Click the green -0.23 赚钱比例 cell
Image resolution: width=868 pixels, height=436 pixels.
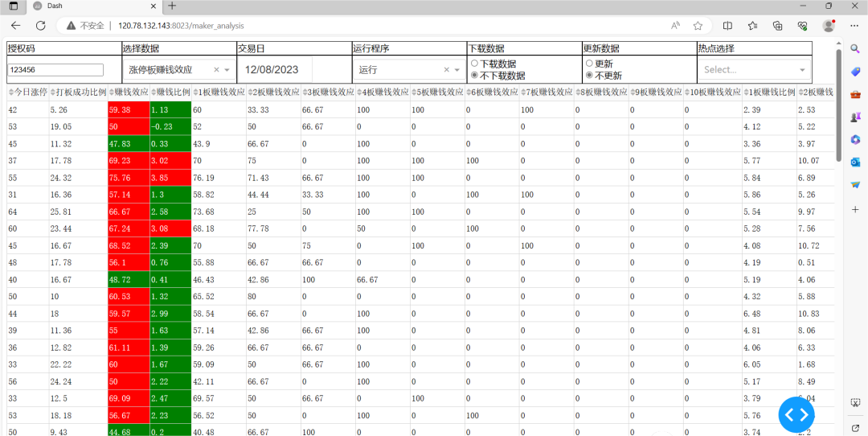pyautogui.click(x=170, y=127)
